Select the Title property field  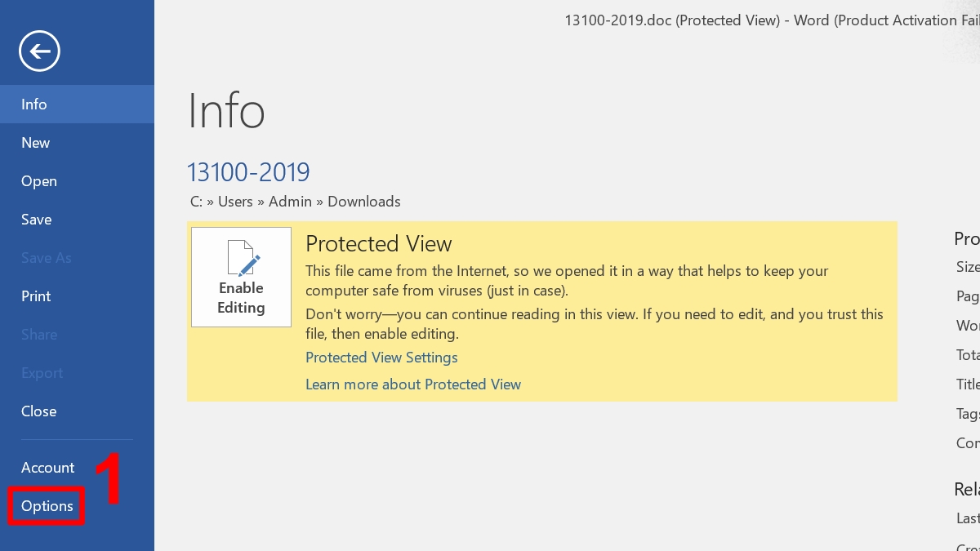click(x=968, y=384)
